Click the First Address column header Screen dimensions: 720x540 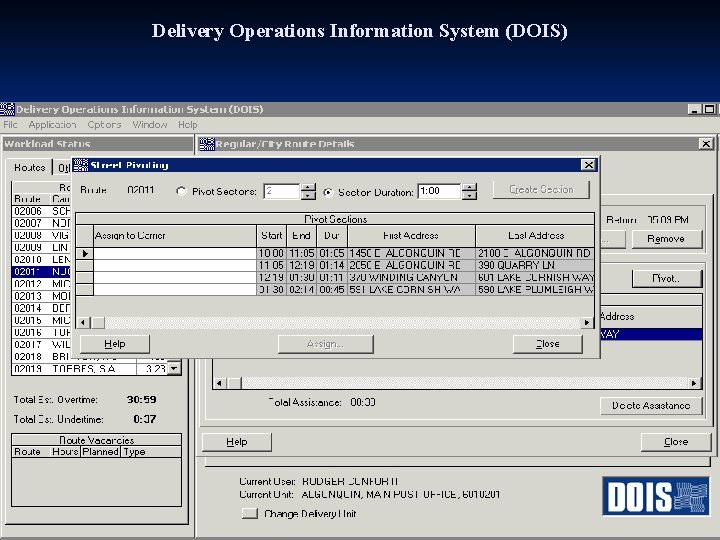pos(411,236)
